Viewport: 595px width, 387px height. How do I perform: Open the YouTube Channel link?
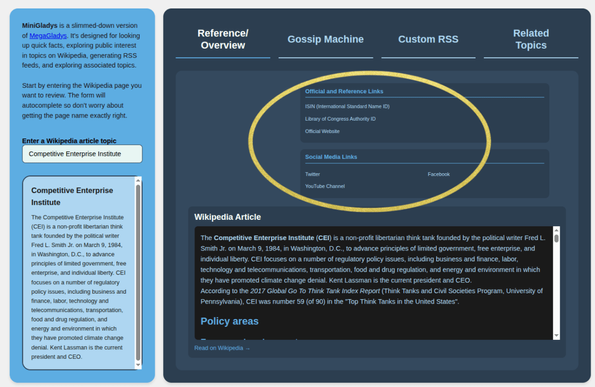click(325, 186)
